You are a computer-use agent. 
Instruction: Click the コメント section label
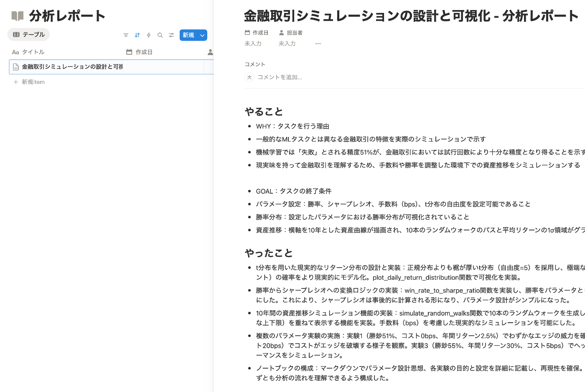click(x=255, y=64)
